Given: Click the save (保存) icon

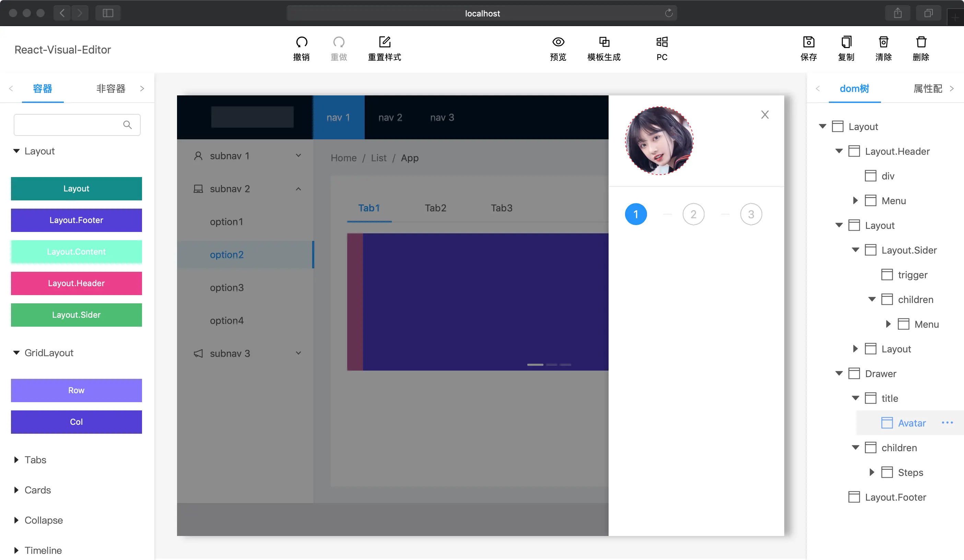Looking at the screenshot, I should click(x=808, y=42).
